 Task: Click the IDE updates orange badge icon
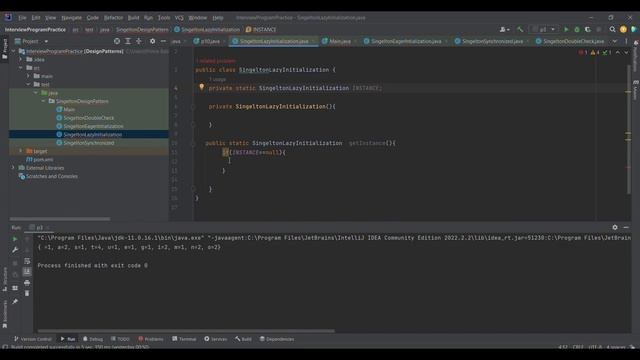(623, 29)
